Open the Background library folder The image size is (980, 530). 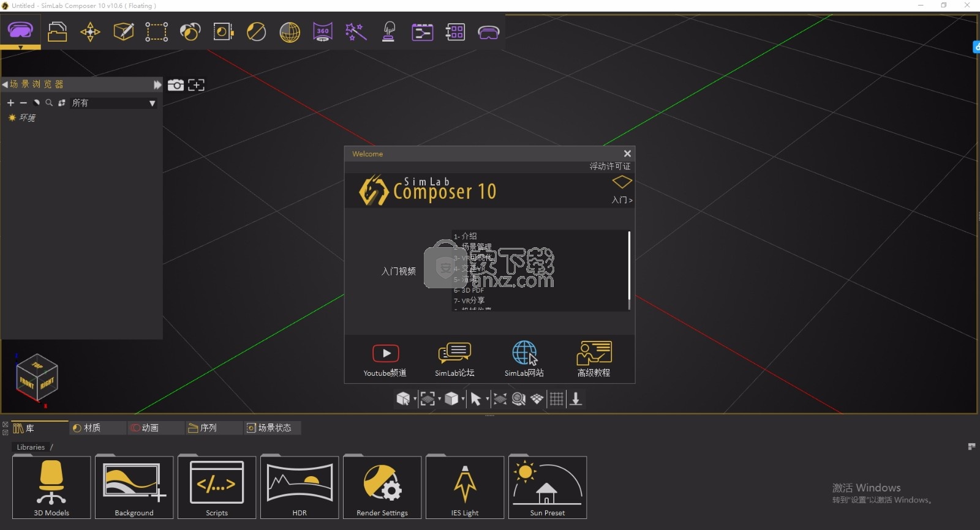(134, 487)
